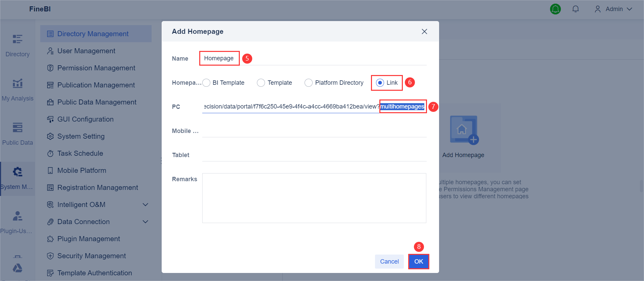Viewport: 644px width, 281px height.
Task: Click the Public Data Management icon
Action: tap(50, 102)
